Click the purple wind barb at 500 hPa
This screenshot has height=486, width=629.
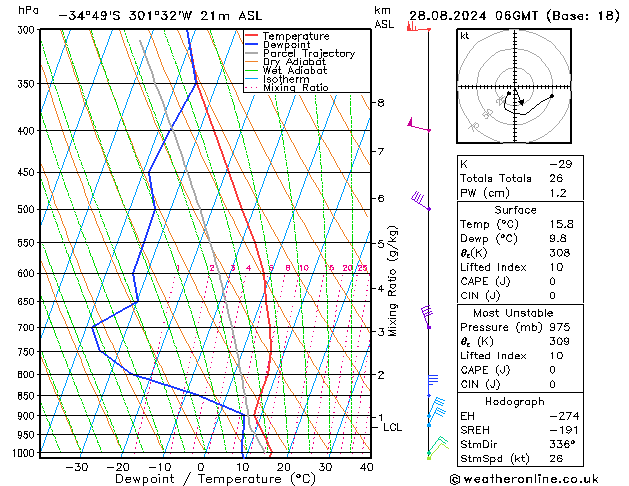[421, 200]
